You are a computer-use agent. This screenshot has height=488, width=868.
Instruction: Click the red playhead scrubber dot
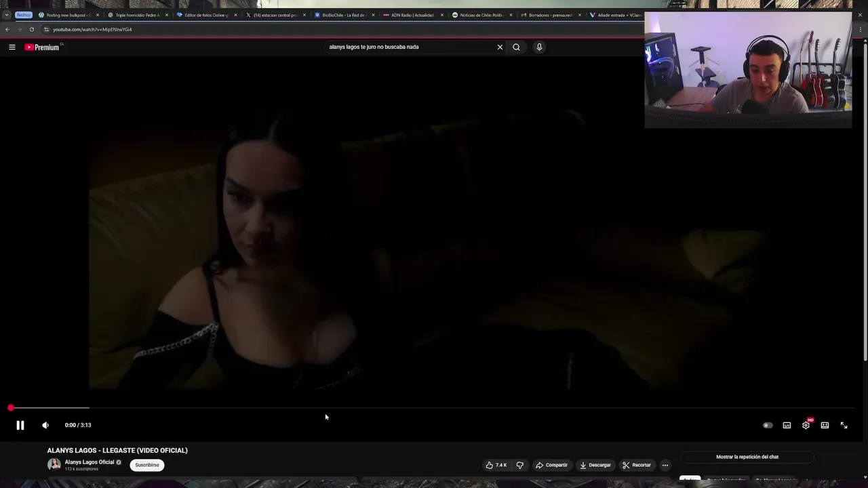tap(11, 408)
